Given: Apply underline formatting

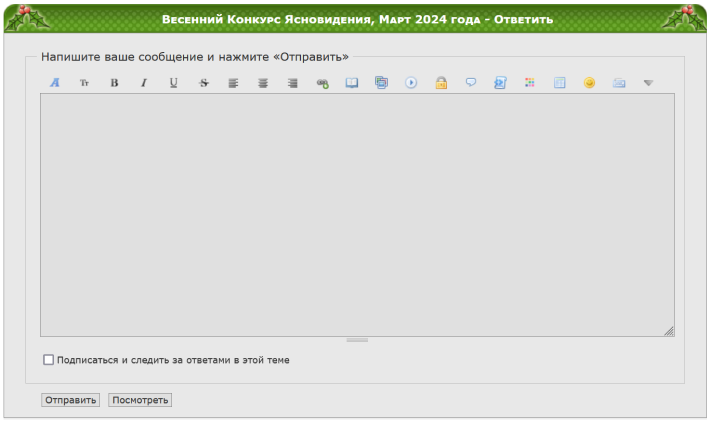Looking at the screenshot, I should click(x=173, y=83).
